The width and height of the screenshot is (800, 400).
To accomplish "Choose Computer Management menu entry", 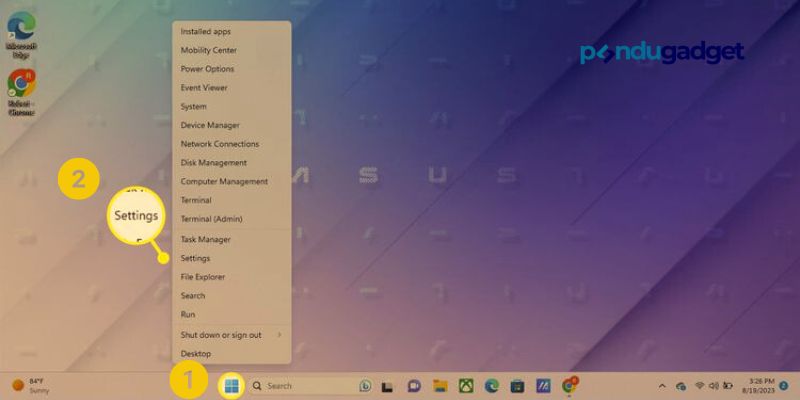I will (x=232, y=181).
